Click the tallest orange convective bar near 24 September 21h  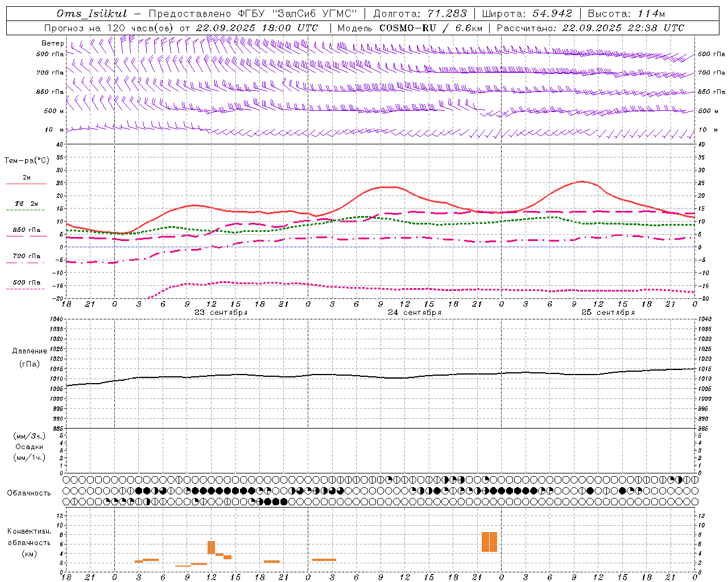coord(489,542)
